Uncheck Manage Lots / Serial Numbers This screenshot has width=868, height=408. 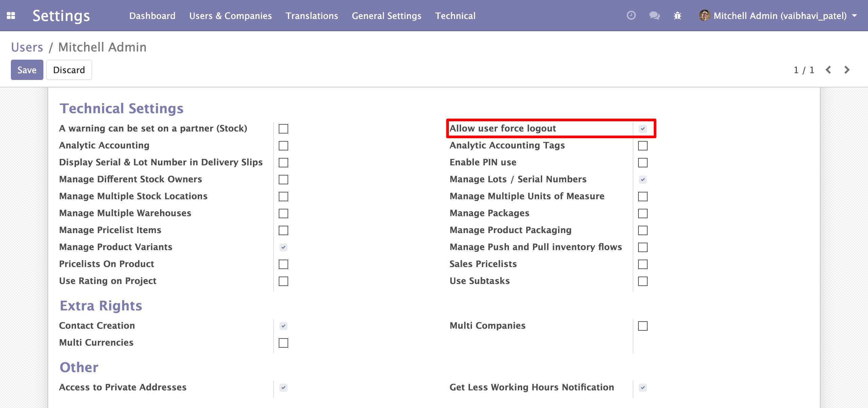[643, 180]
